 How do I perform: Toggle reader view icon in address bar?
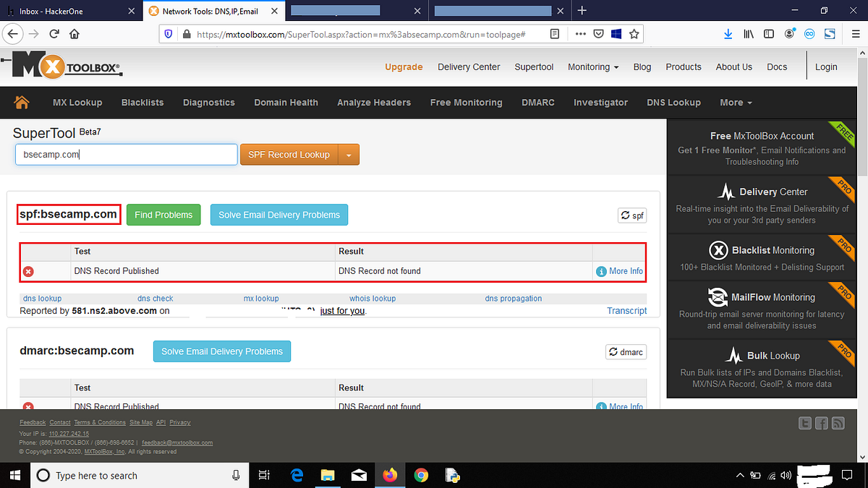tap(555, 34)
